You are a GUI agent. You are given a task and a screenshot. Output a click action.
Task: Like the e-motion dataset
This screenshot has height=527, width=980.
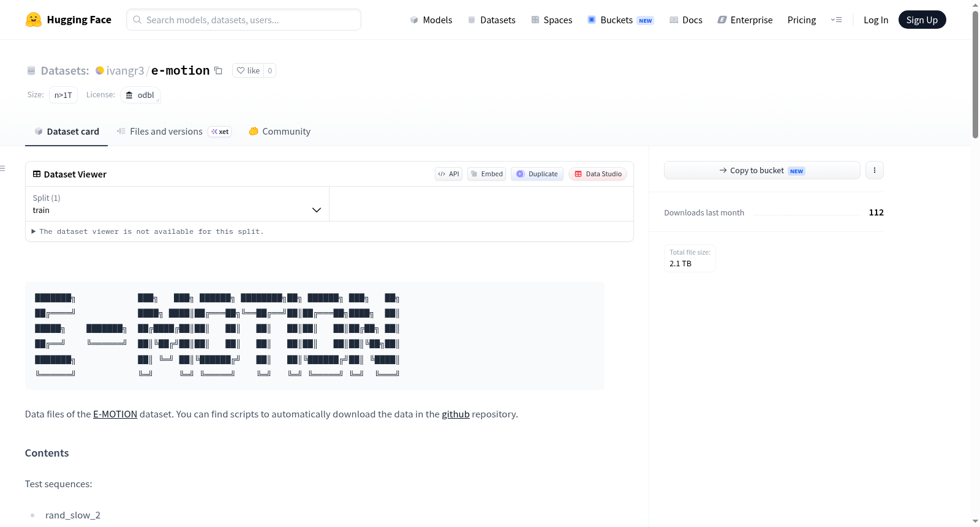248,70
